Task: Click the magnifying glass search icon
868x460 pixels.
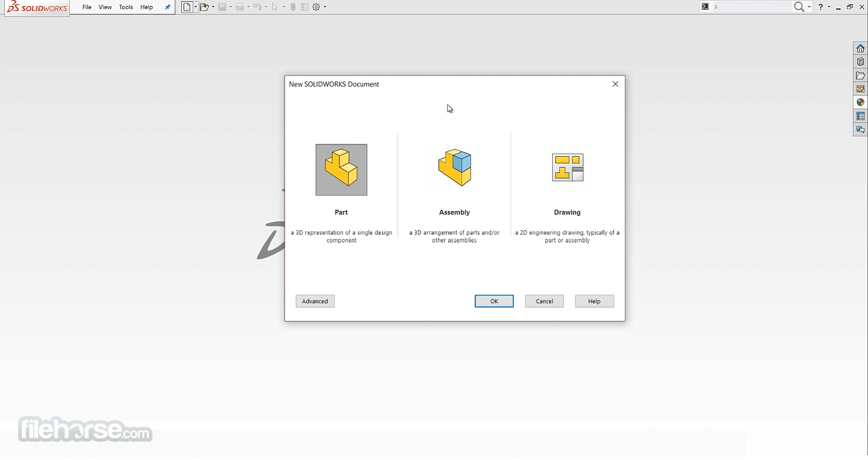Action: click(x=799, y=7)
